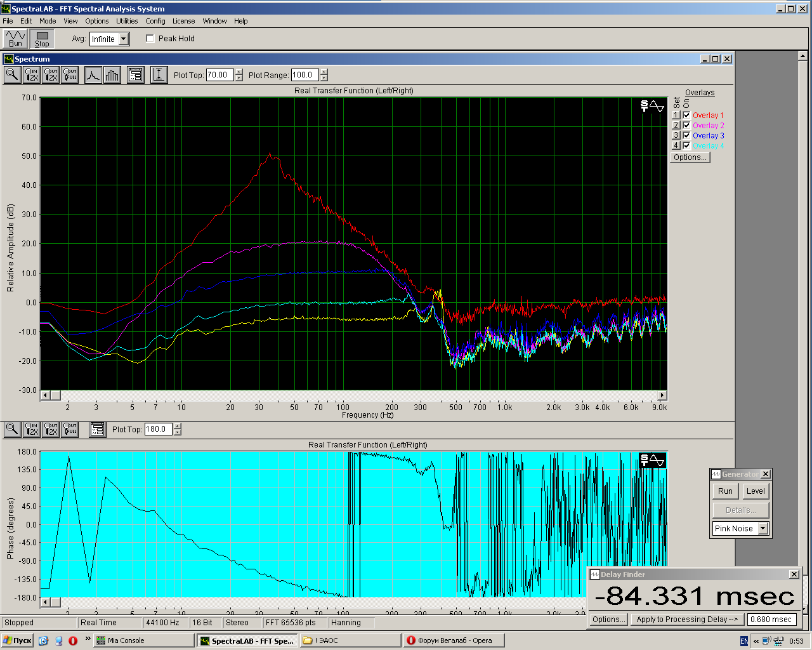Click Overlays Options... button
The height and width of the screenshot is (650, 812).
pyautogui.click(x=690, y=157)
